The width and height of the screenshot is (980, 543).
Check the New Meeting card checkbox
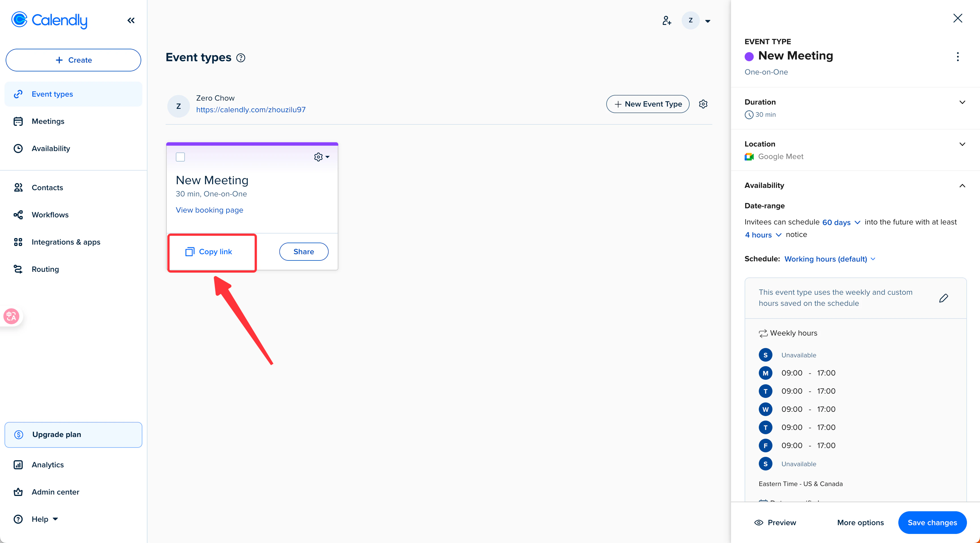[x=180, y=157]
